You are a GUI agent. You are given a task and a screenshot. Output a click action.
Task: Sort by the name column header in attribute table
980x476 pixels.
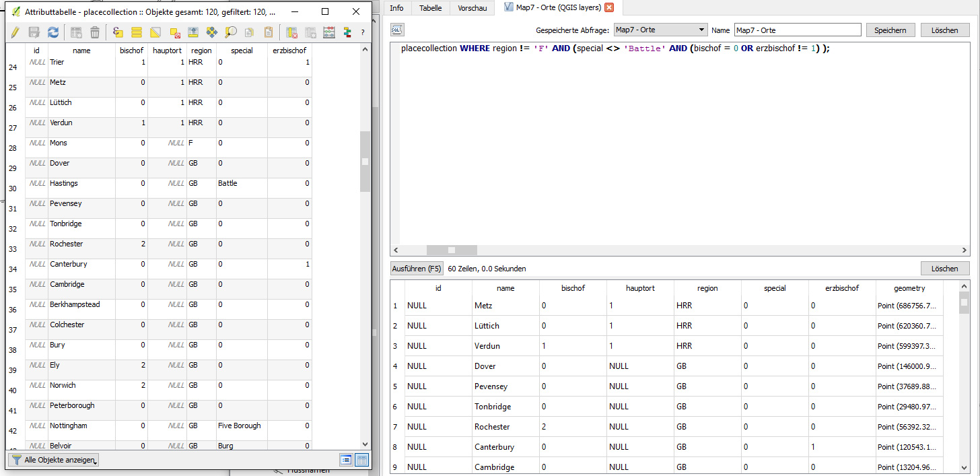[x=81, y=50]
